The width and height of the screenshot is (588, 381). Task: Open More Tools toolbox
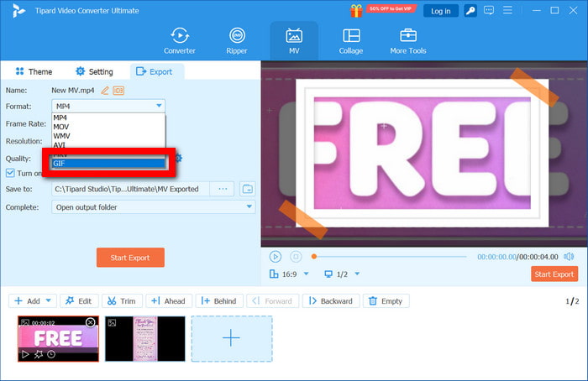(x=408, y=41)
